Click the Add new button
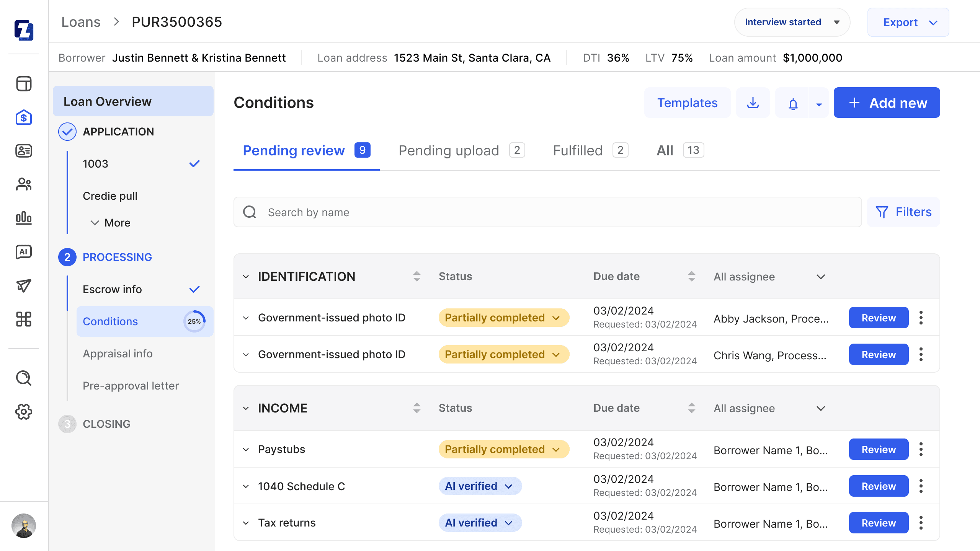 click(887, 103)
